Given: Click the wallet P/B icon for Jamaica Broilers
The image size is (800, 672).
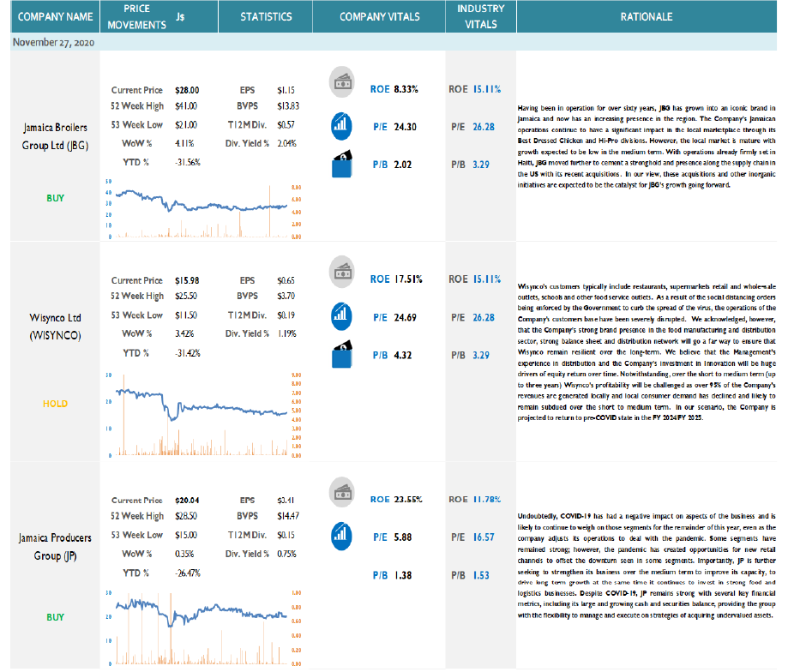Looking at the screenshot, I should coord(342,164).
